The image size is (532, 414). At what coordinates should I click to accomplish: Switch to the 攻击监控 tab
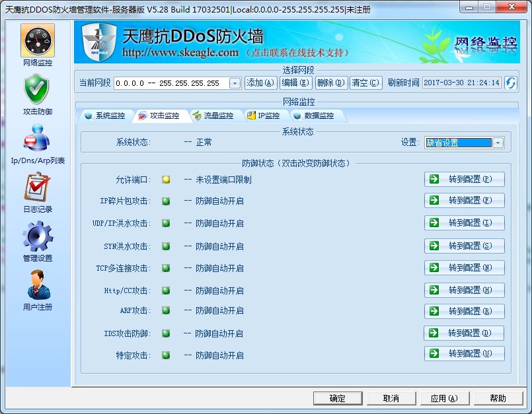pyautogui.click(x=161, y=116)
